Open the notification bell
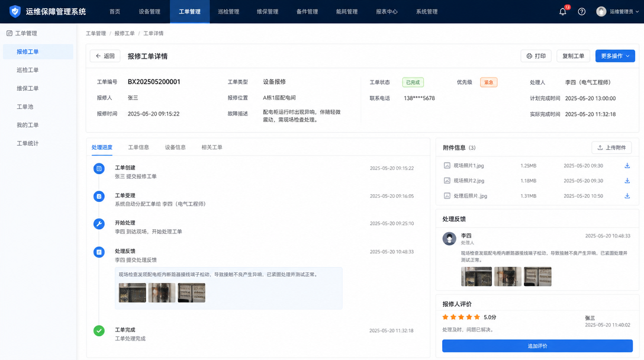Viewport: 644px width, 360px height. (563, 11)
